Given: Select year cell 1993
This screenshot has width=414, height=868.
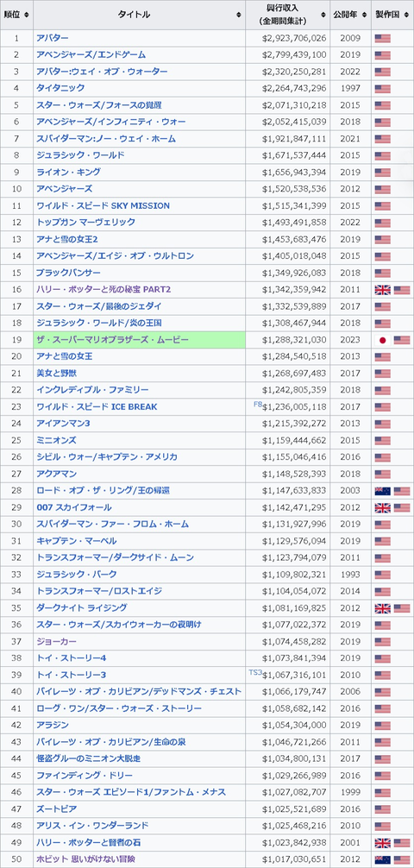Looking at the screenshot, I should click(x=350, y=574).
